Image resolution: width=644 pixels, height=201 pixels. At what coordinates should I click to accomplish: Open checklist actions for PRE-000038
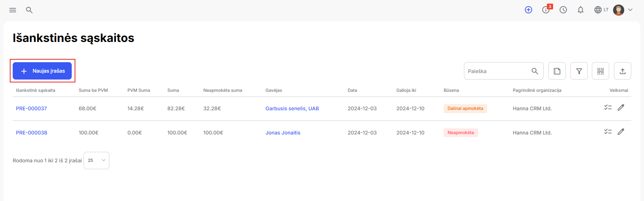[608, 132]
